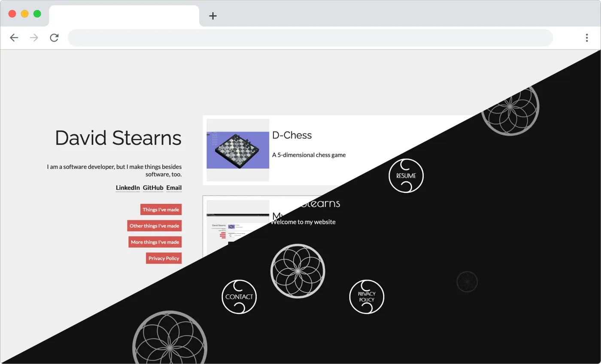
Task: Click the red Privacy Policy button
Action: tap(164, 259)
